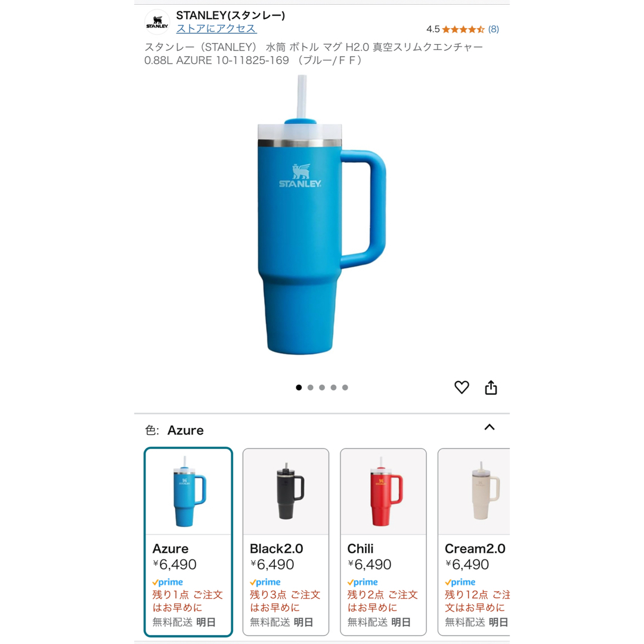Image resolution: width=644 pixels, height=644 pixels.
Task: Click the Azure prime badge
Action: coord(168,582)
